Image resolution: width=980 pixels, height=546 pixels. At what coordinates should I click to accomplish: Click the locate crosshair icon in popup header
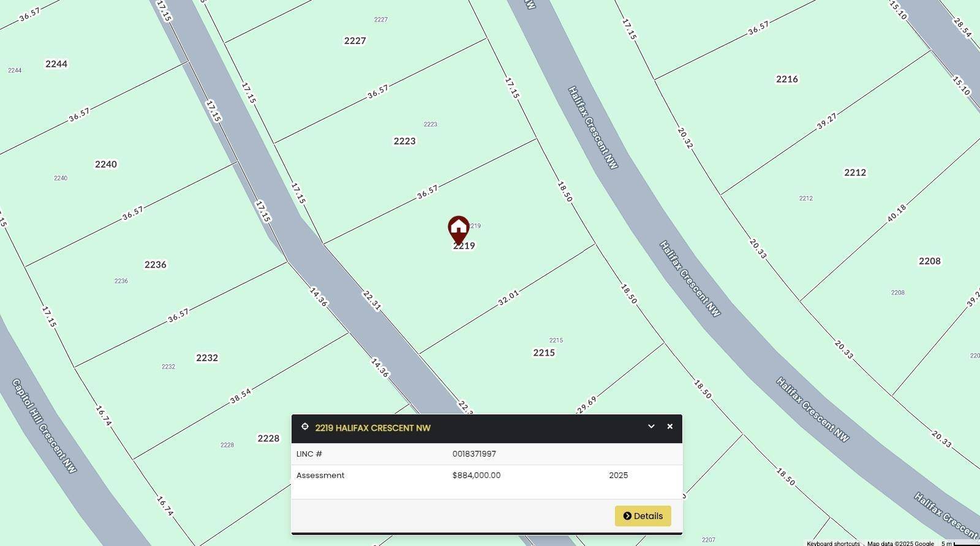click(305, 427)
